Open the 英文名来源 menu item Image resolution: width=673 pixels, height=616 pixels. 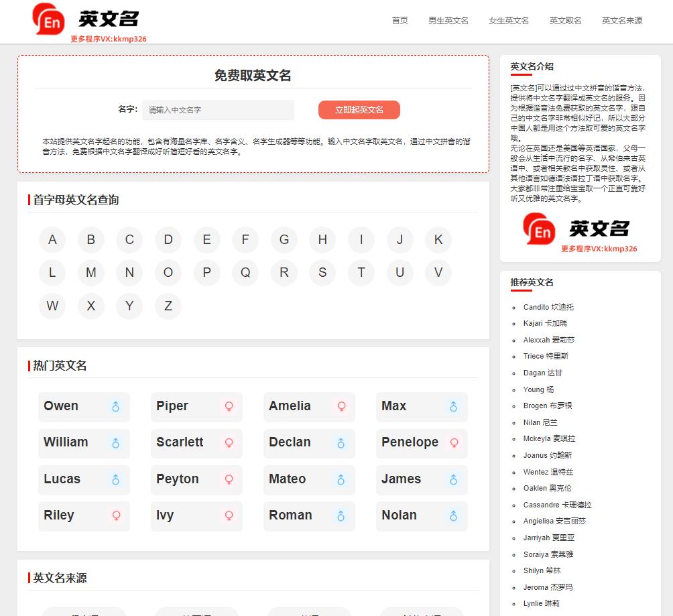click(x=623, y=21)
